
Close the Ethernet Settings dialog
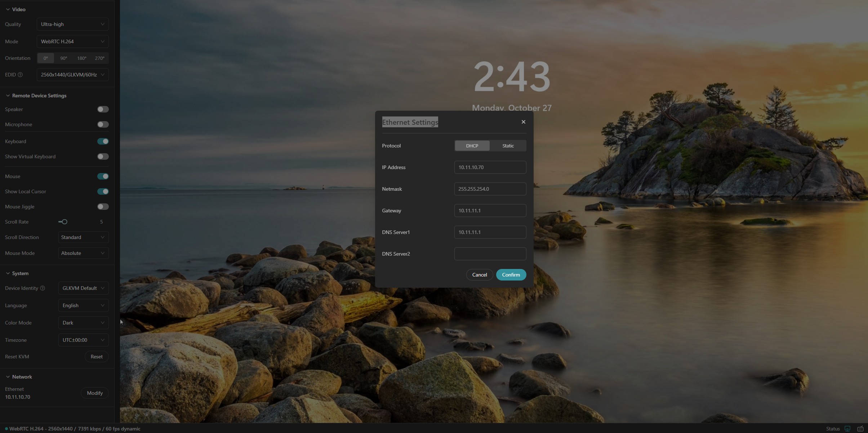[x=523, y=122]
